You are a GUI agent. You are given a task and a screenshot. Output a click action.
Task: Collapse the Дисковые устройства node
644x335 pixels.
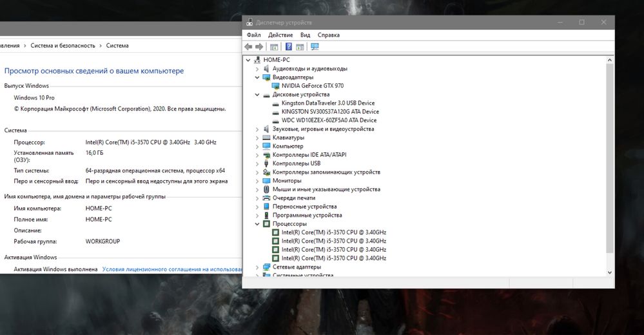click(257, 94)
